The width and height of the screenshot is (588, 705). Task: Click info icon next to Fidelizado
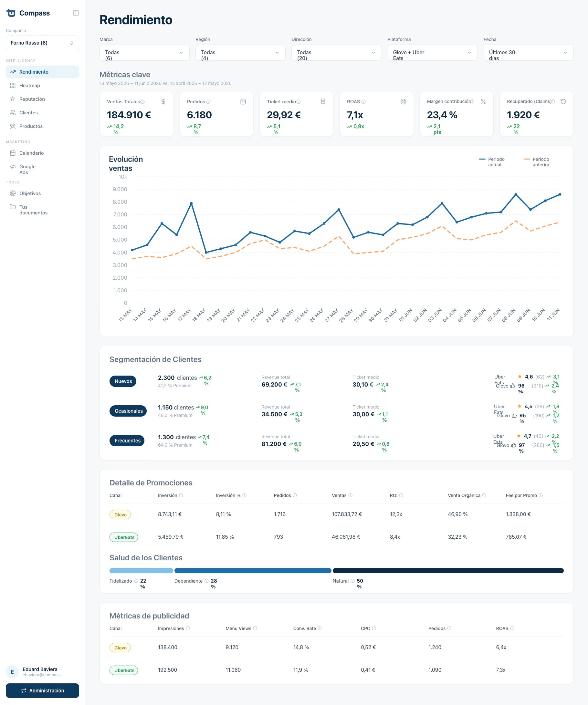click(x=136, y=581)
